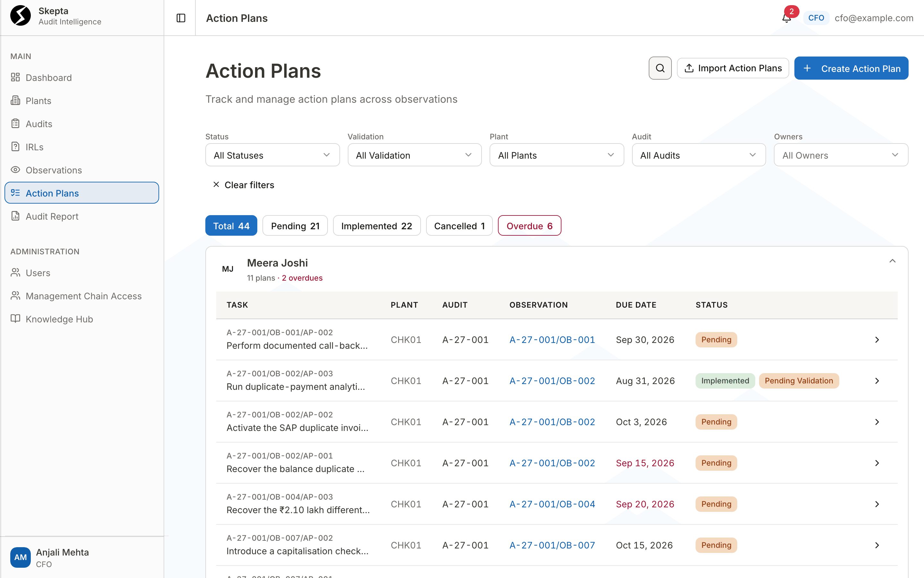Open the All Validation dropdown

pyautogui.click(x=414, y=155)
